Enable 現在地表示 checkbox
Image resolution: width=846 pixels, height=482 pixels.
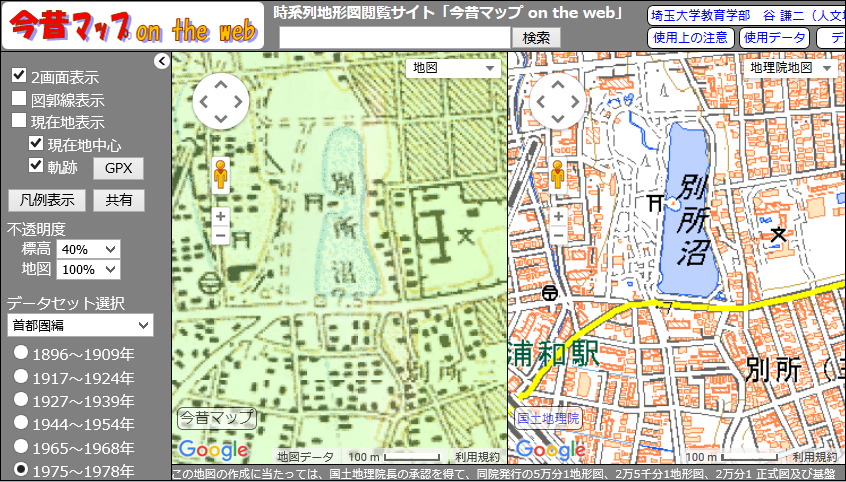19,120
